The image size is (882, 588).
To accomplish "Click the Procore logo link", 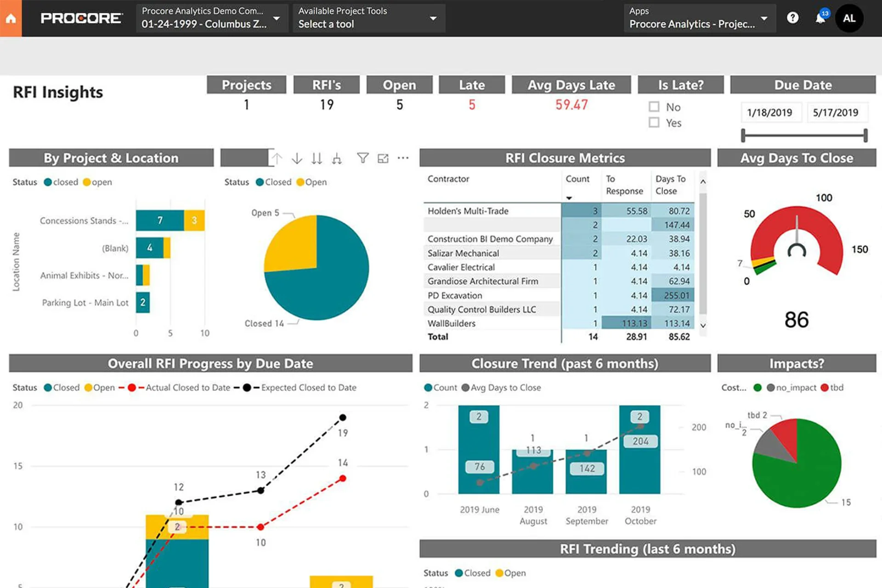I will (x=81, y=18).
